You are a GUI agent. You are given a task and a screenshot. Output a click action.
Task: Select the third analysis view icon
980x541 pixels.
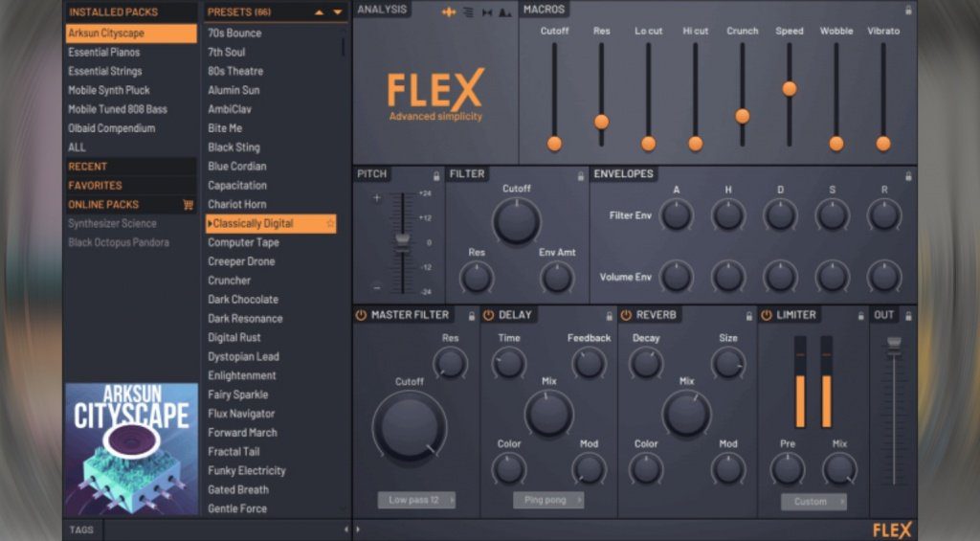pyautogui.click(x=487, y=11)
